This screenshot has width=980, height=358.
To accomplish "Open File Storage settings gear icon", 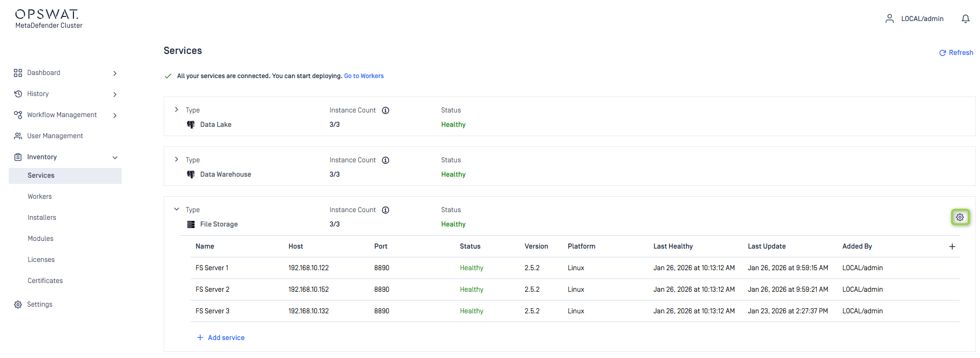I will click(959, 217).
